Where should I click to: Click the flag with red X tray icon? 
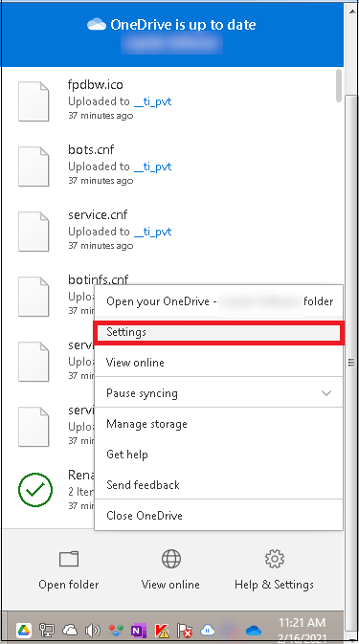(x=185, y=630)
